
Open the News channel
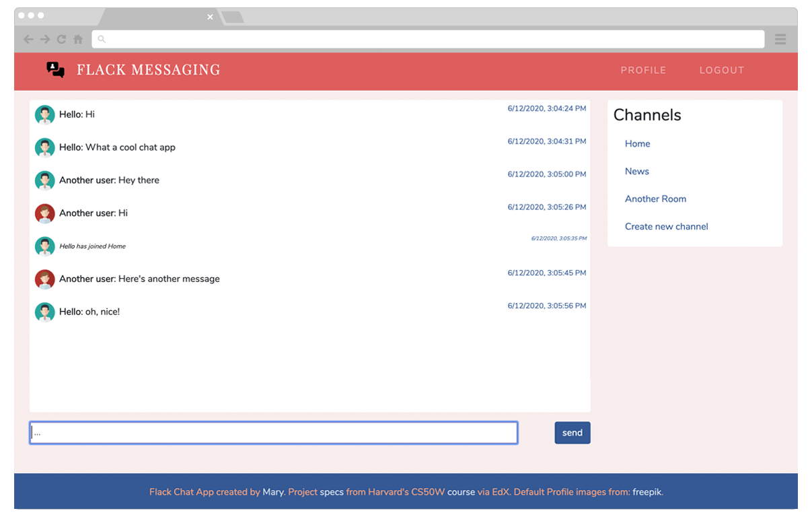click(636, 172)
